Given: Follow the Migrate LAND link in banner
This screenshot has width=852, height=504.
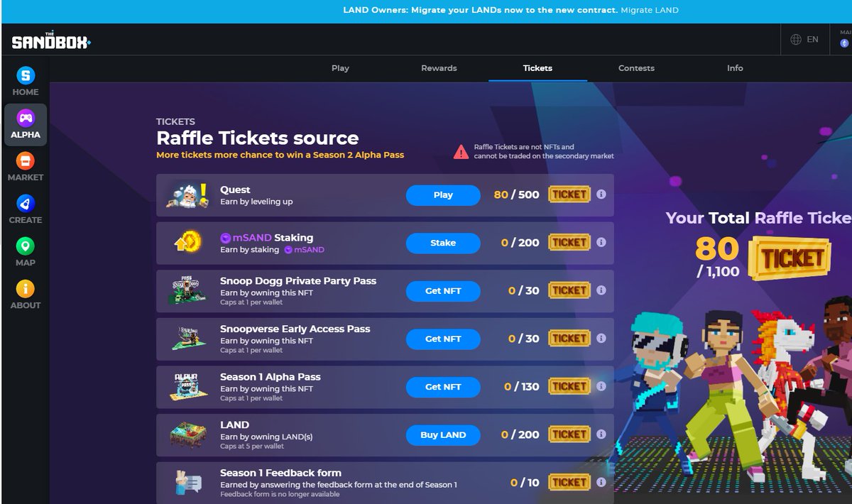Looking at the screenshot, I should (x=650, y=10).
